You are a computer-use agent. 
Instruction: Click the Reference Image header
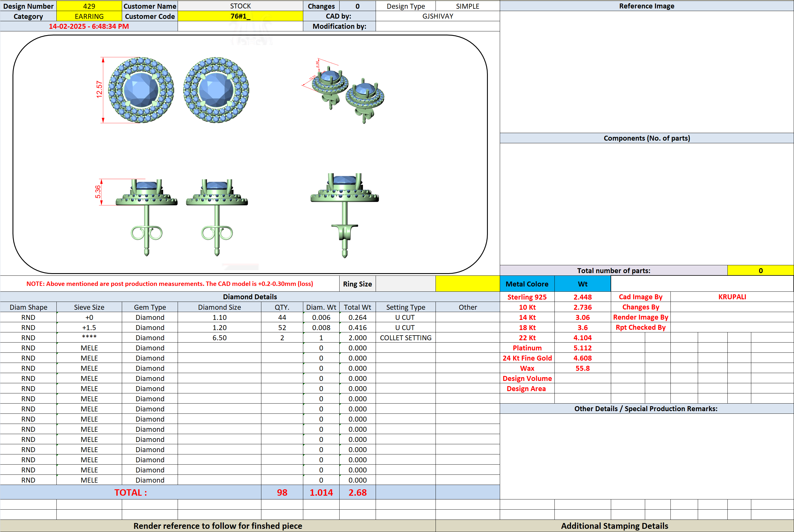click(647, 6)
